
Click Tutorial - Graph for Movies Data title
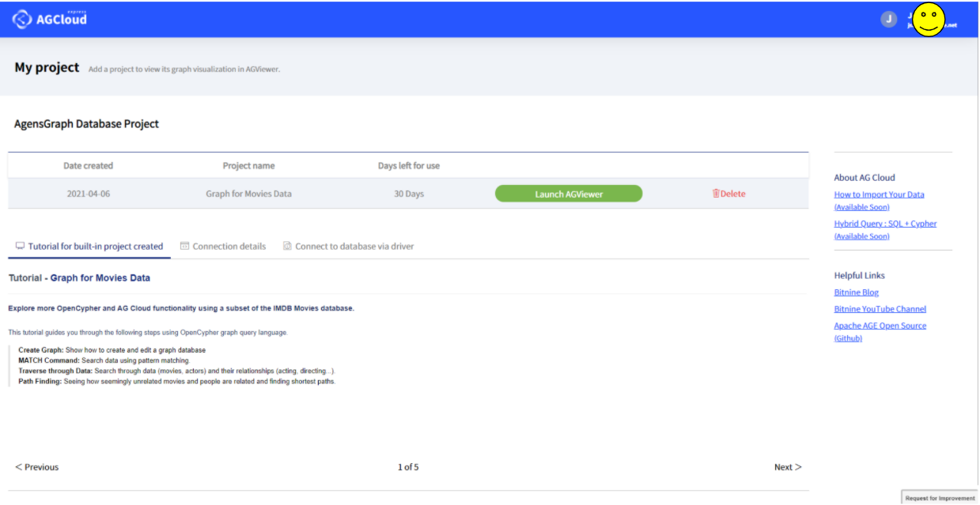click(x=79, y=278)
